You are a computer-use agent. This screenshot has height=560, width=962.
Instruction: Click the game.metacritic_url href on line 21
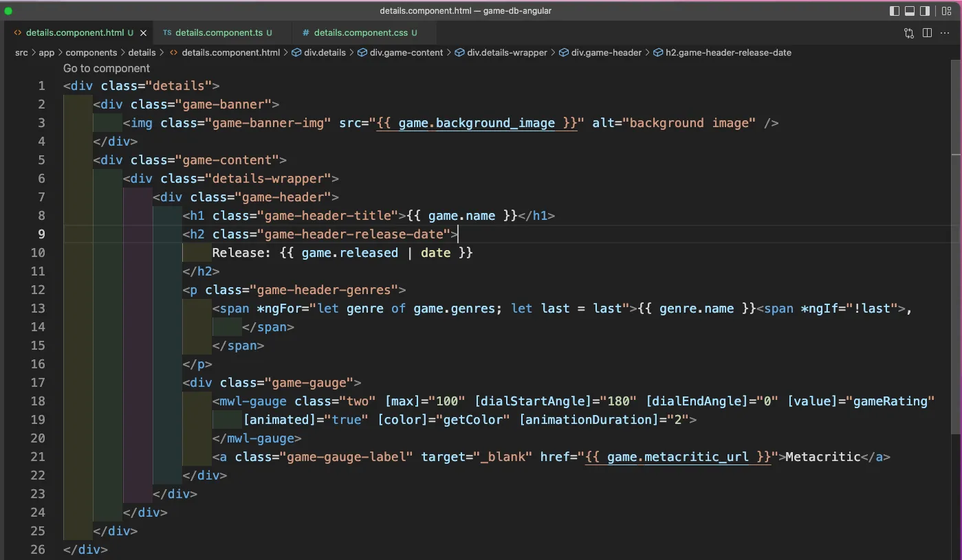(678, 457)
